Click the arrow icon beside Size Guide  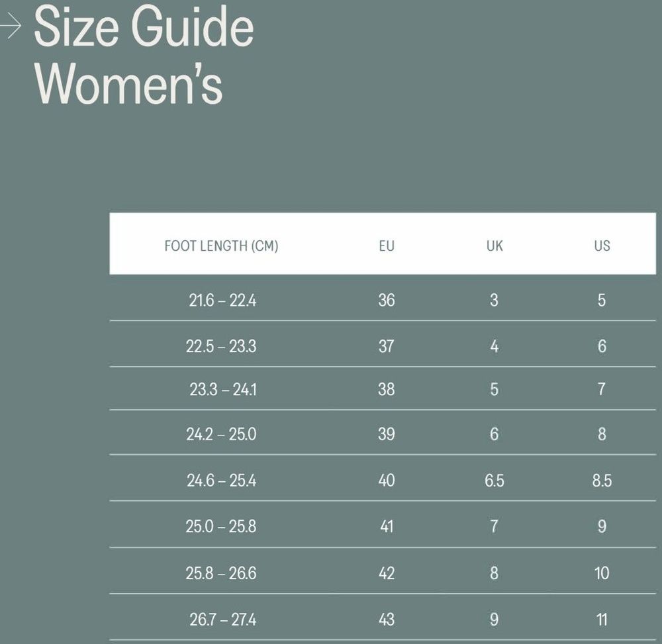pos(11,26)
